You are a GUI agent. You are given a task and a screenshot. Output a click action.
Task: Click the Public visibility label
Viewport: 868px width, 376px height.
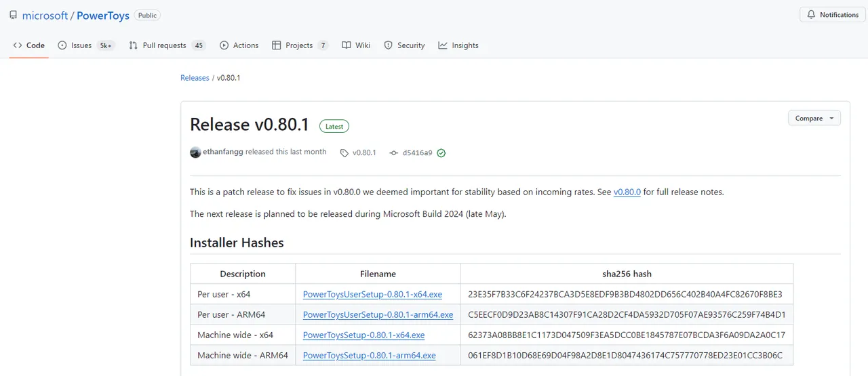[x=146, y=15]
